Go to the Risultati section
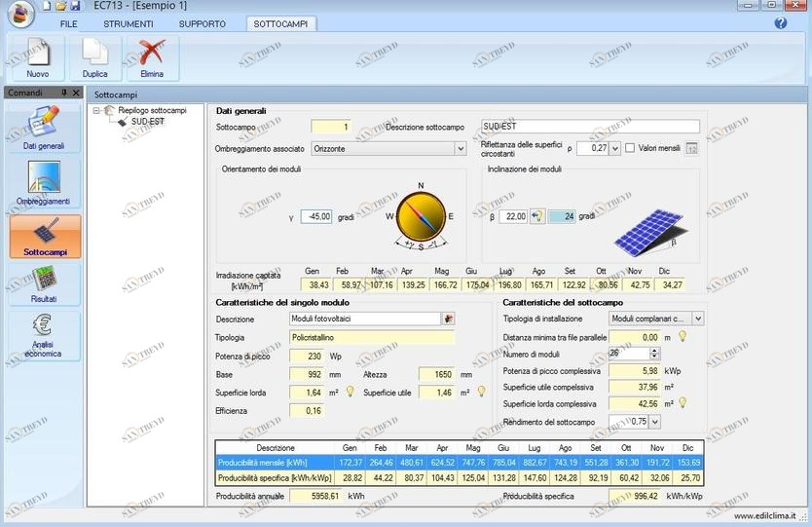 click(45, 284)
